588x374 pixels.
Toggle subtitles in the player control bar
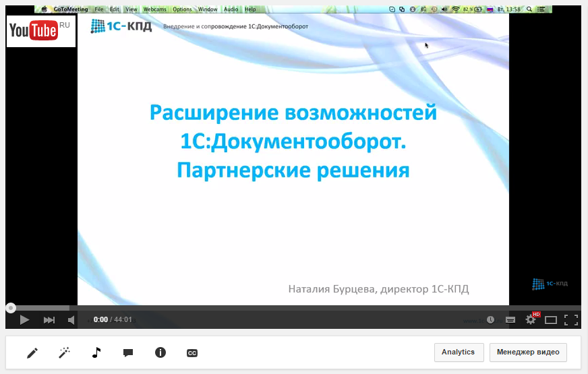(x=510, y=320)
